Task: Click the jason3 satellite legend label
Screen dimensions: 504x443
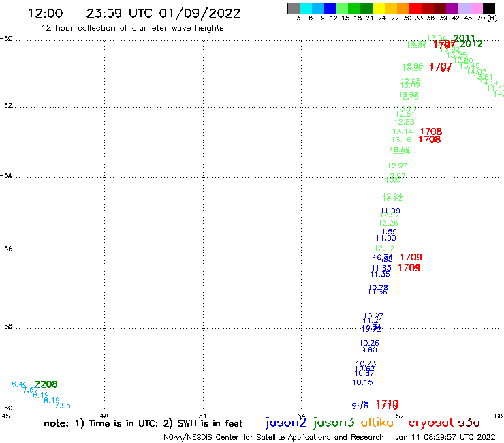Action: (334, 423)
